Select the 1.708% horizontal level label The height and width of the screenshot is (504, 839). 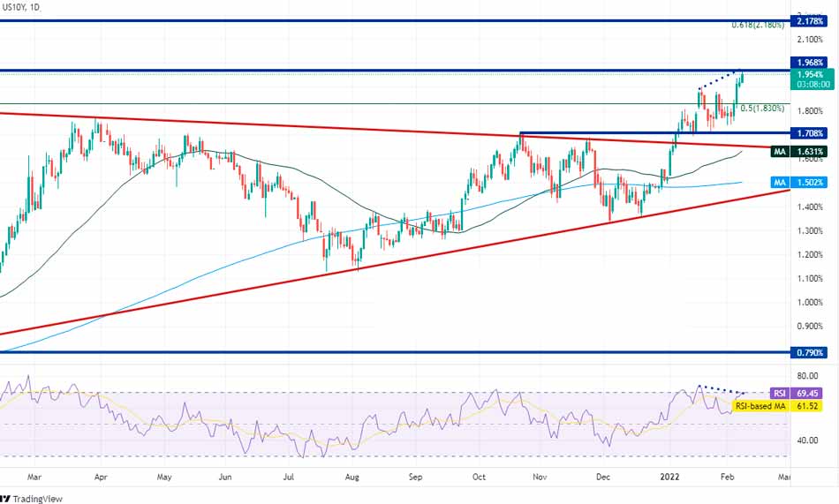click(810, 133)
